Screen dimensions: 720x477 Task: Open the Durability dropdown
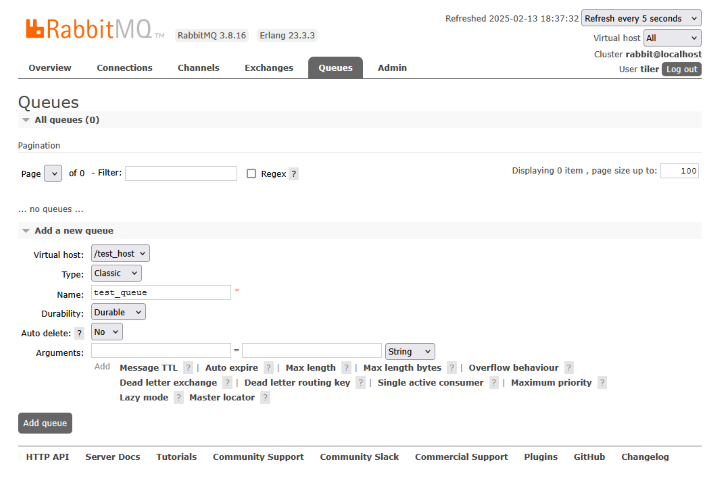[x=118, y=312]
